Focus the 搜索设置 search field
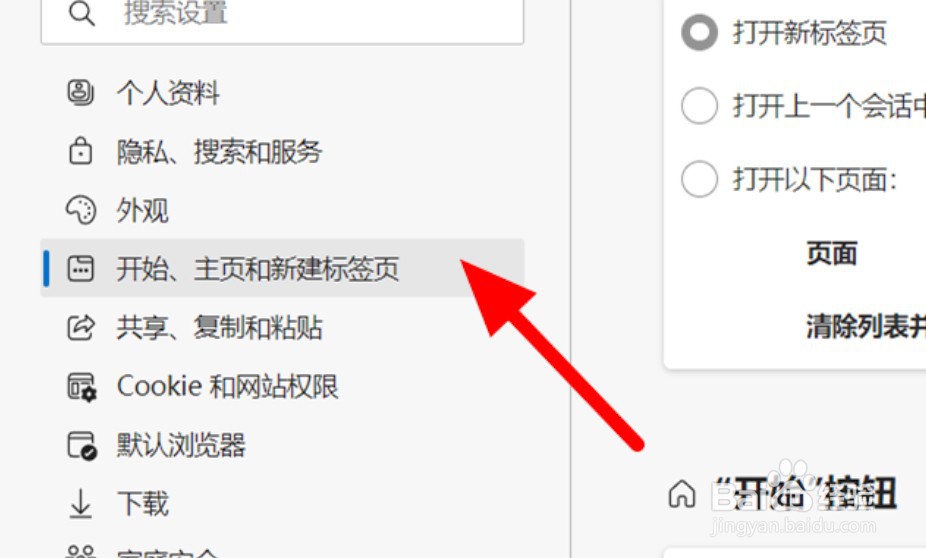This screenshot has height=558, width=926. tap(282, 18)
